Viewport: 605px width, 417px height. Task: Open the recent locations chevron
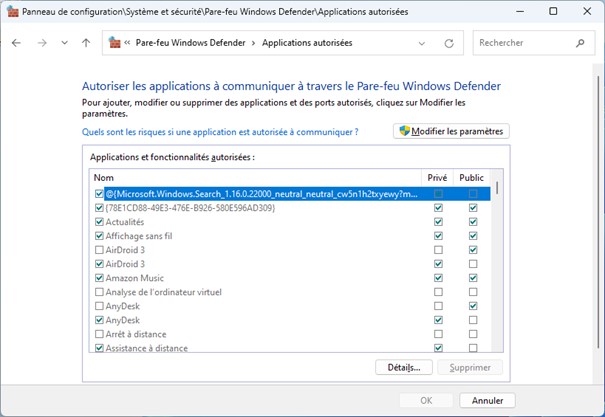[64, 43]
